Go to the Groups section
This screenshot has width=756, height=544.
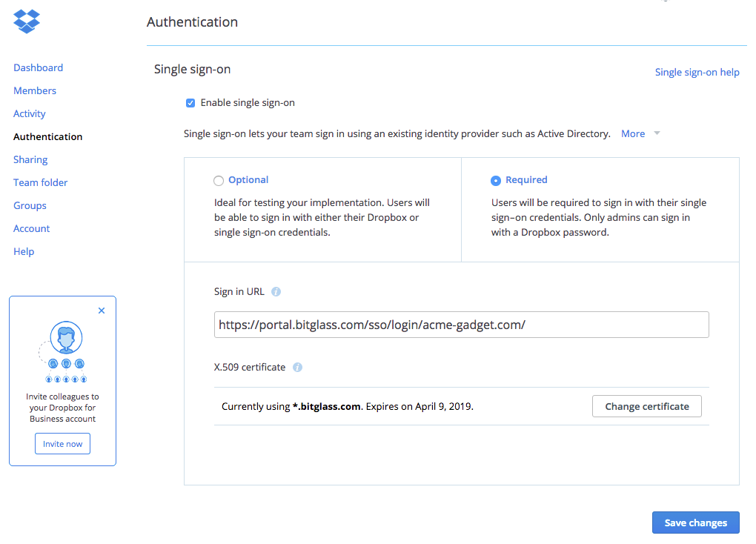[x=29, y=205]
